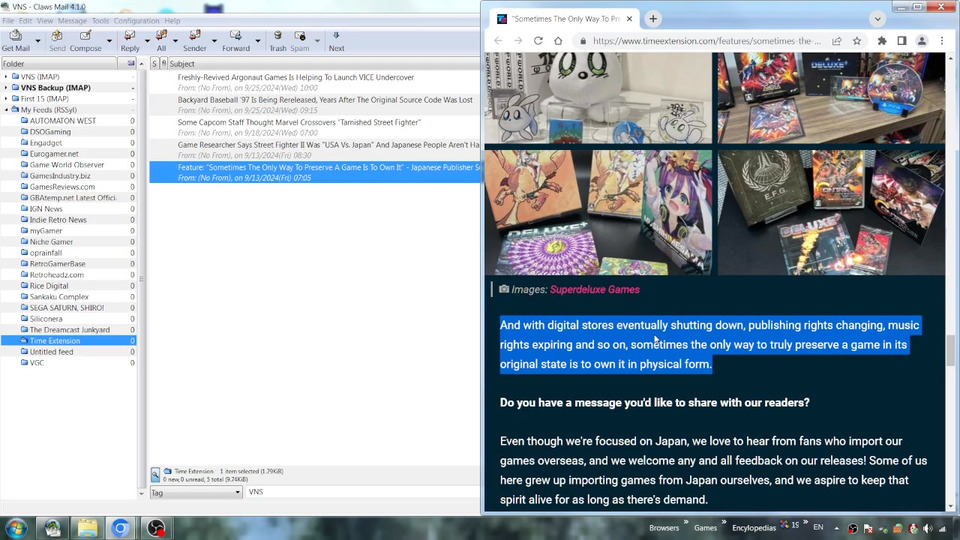Open Chrome from the taskbar
The height and width of the screenshot is (540, 960).
[121, 528]
